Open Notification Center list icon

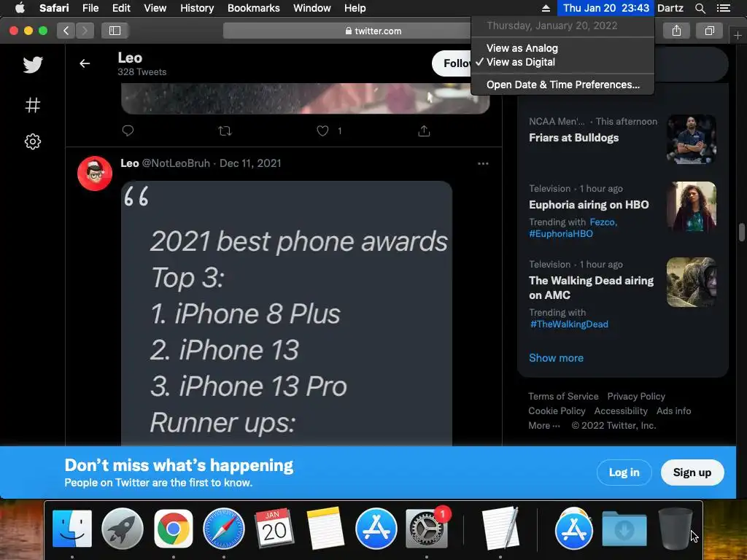(x=723, y=8)
